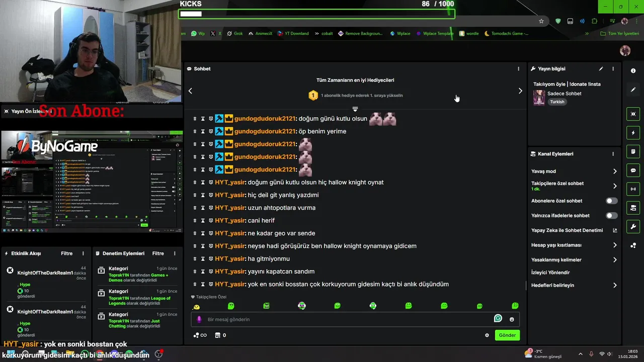Toggle Abonelere özel sohbet switch
This screenshot has height=362, width=644.
[611, 201]
